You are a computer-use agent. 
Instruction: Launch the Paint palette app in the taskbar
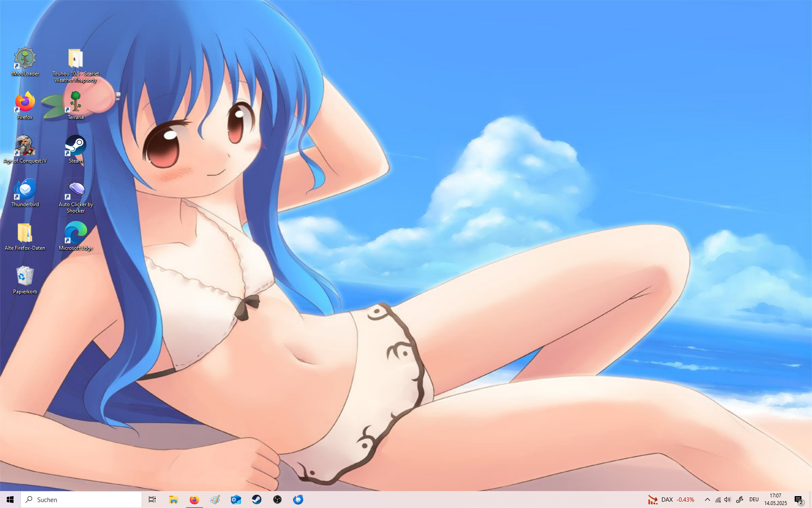click(x=215, y=500)
